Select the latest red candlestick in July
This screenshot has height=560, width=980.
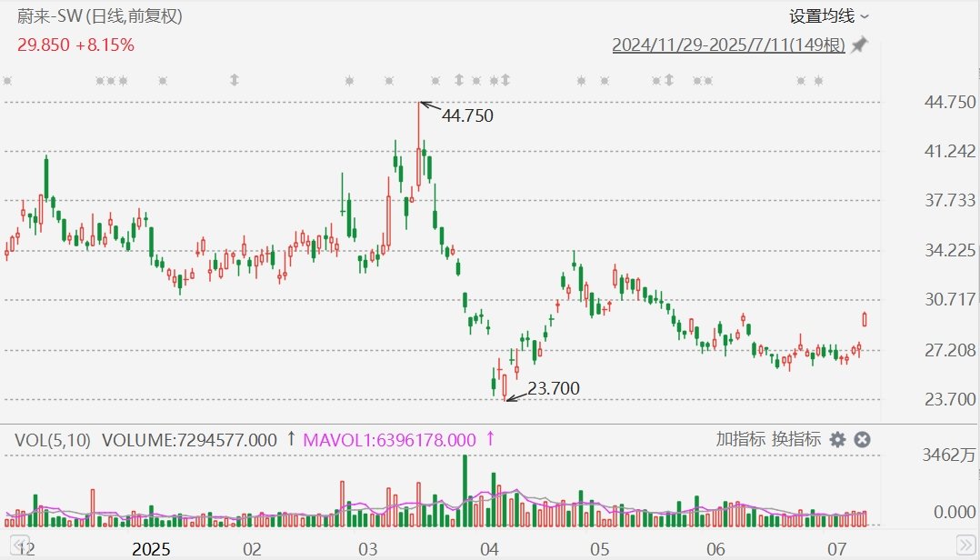click(864, 319)
